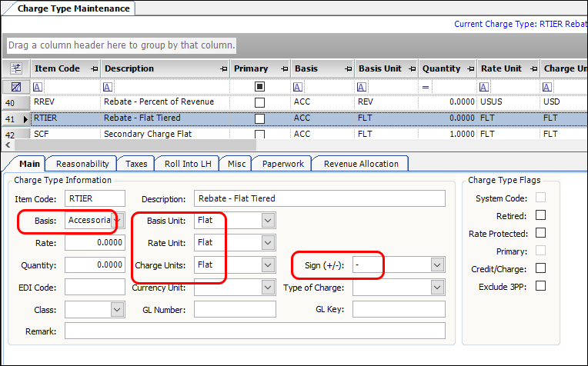Check the Exclude 3PP flag
The width and height of the screenshot is (588, 366).
pyautogui.click(x=540, y=286)
